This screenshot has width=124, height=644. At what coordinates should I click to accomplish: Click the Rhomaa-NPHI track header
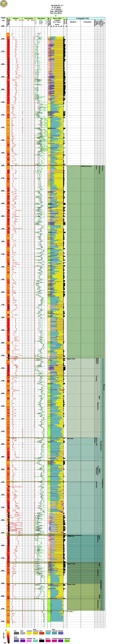(x=57, y=18)
